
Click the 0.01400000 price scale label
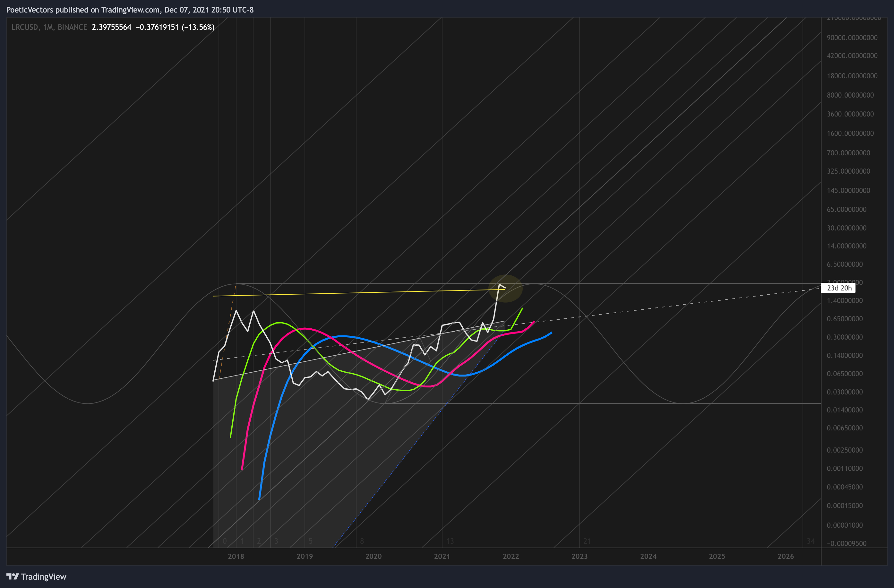click(x=844, y=410)
